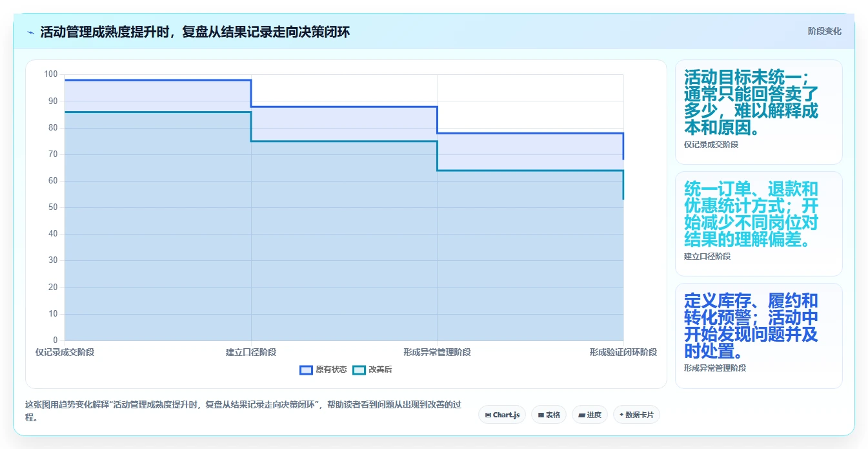Viewport: 868px width, 449px height.
Task: Toggle the 原有状态 legend entry
Action: tap(323, 370)
